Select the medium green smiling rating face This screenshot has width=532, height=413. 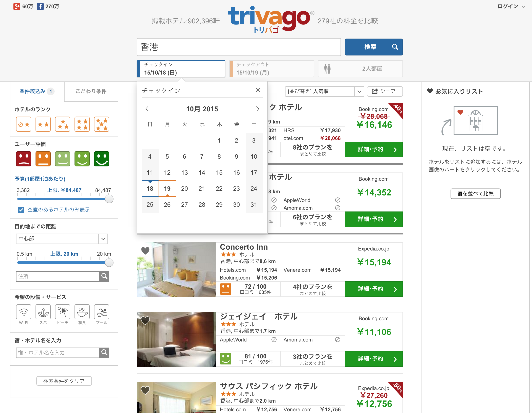82,159
